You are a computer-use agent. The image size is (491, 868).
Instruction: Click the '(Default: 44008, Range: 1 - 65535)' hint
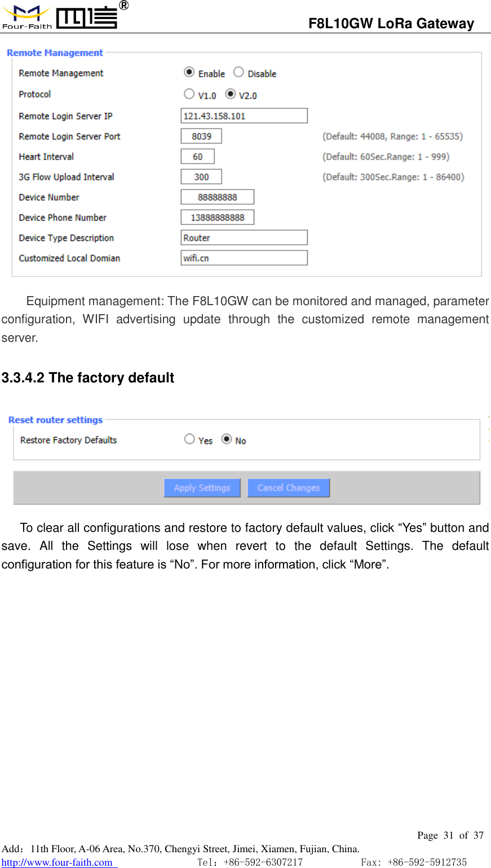click(392, 136)
